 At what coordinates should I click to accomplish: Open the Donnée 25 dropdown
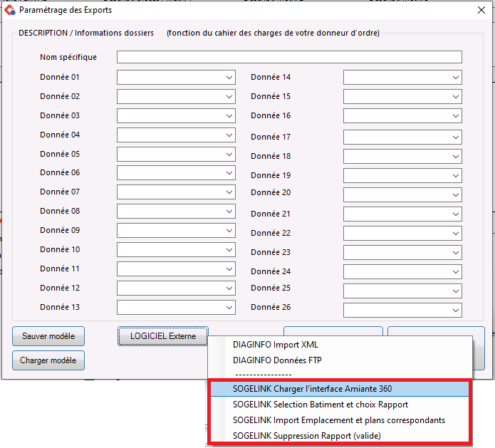point(402,291)
